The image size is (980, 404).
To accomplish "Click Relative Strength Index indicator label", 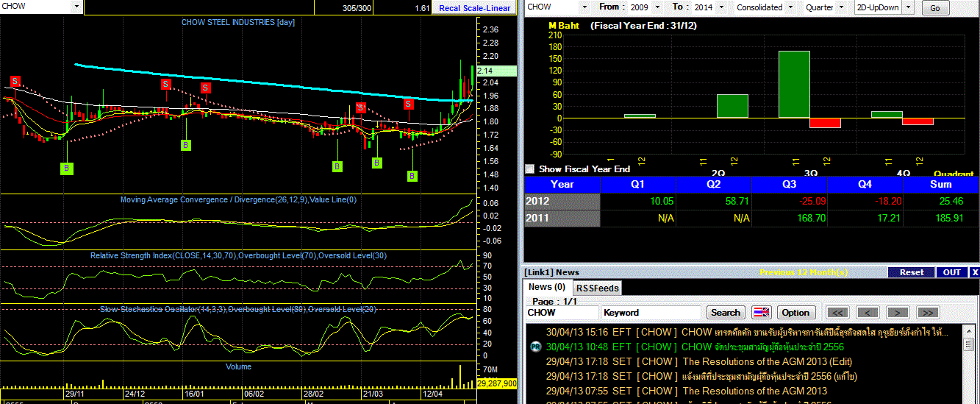I will (x=238, y=255).
